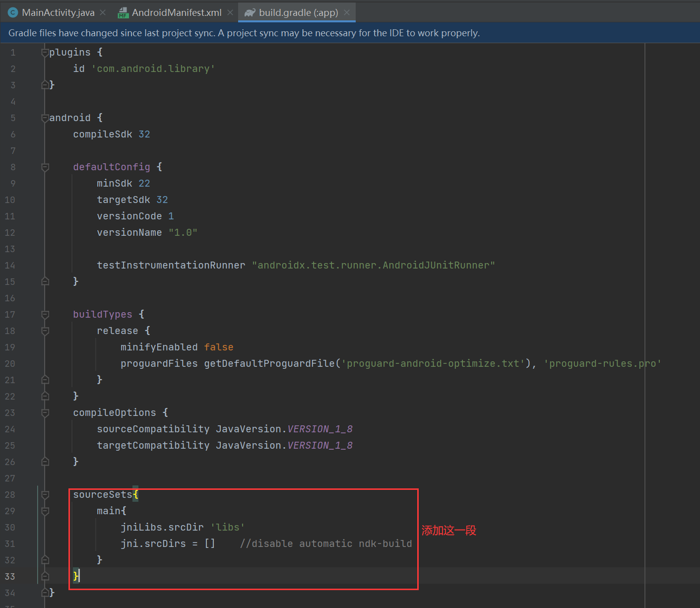The width and height of the screenshot is (700, 608).
Task: Click the Gradle elephant icon on build.gradle tab
Action: point(250,12)
